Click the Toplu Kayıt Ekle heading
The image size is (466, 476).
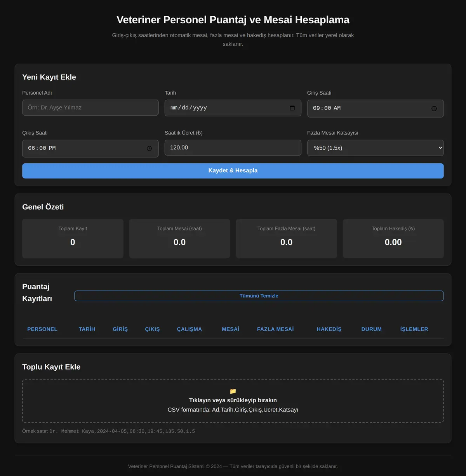(51, 367)
